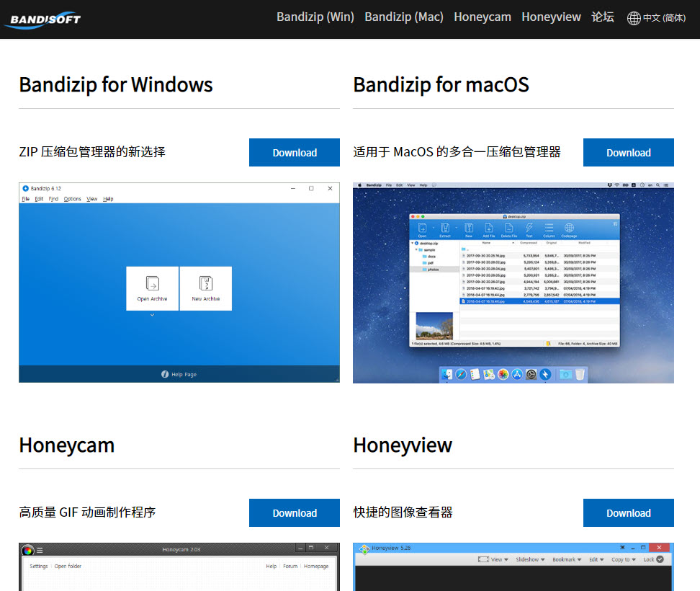
Task: Click the Homepage link in the Honeycam window
Action: (x=317, y=566)
